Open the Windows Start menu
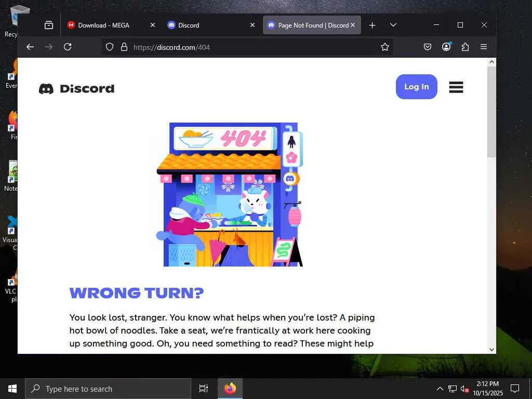532x399 pixels. 12,389
